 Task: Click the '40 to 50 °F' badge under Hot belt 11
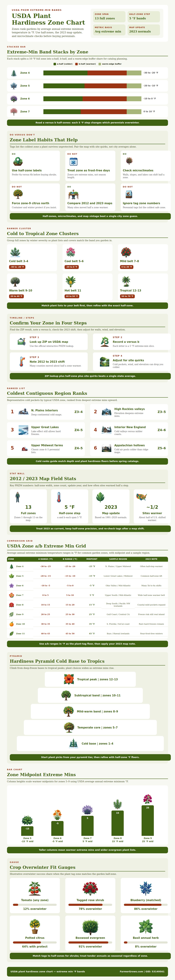[72, 296]
